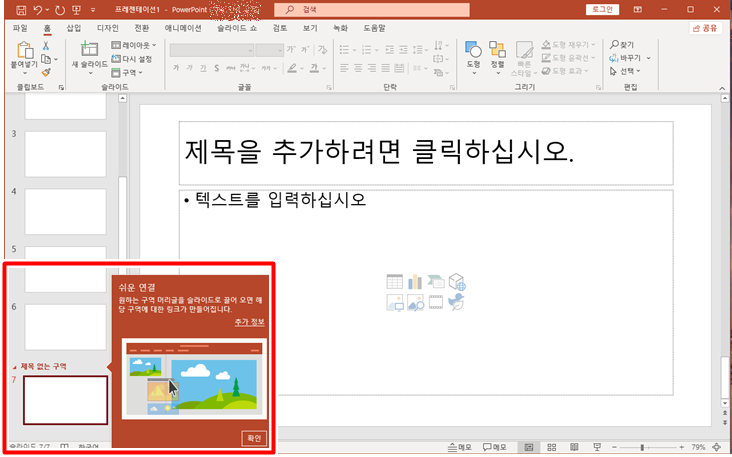Insert 3D model via placeholder icon

457,281
